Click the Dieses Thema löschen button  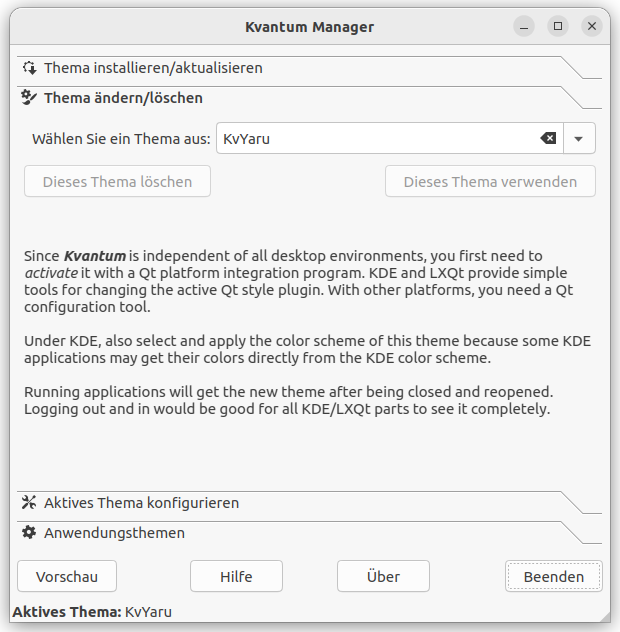(x=117, y=181)
